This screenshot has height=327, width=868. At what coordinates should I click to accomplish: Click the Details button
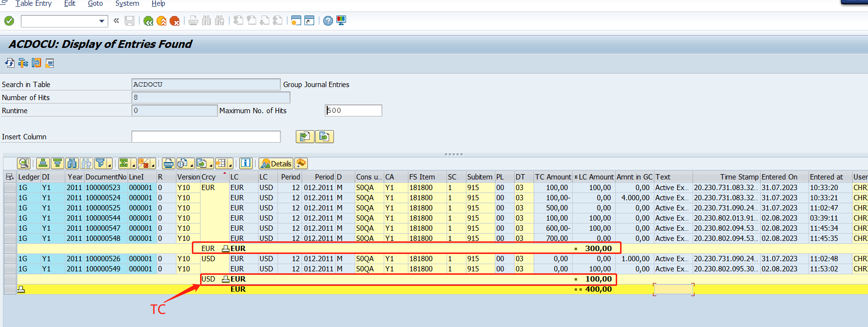[276, 163]
